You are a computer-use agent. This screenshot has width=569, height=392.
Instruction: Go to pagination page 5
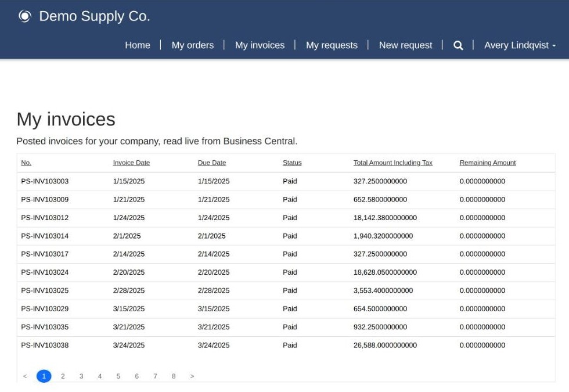[x=118, y=376]
